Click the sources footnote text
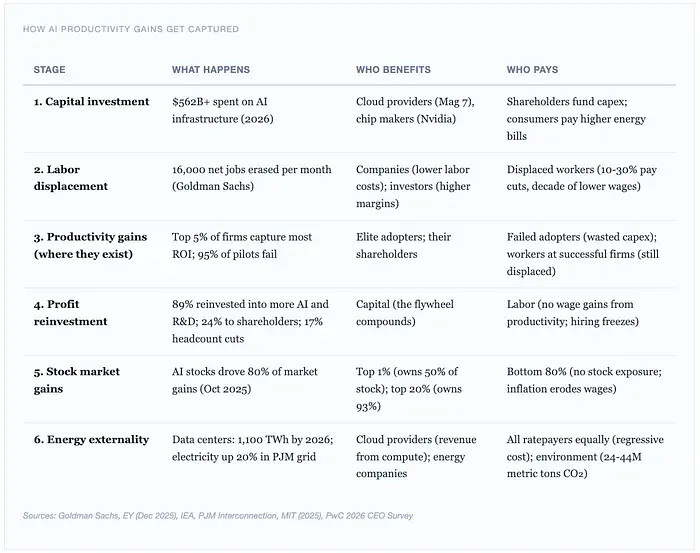700x553 pixels. (218, 516)
